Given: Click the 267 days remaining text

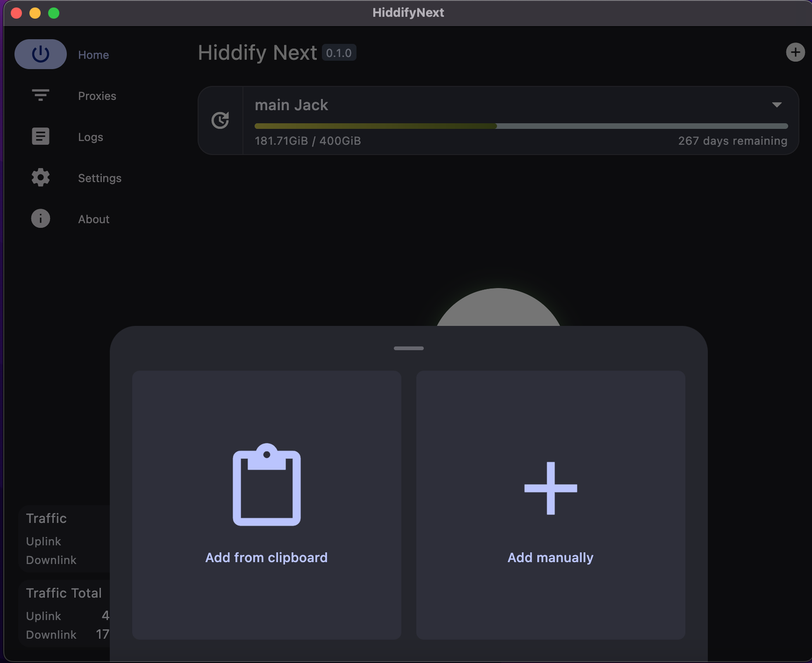Looking at the screenshot, I should point(733,141).
